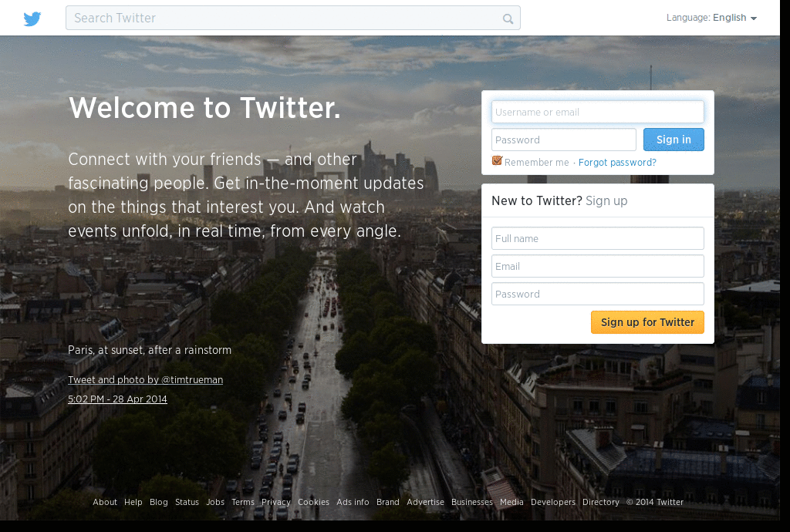The height and width of the screenshot is (532, 790).
Task: Click the sign-in Password field
Action: [564, 140]
